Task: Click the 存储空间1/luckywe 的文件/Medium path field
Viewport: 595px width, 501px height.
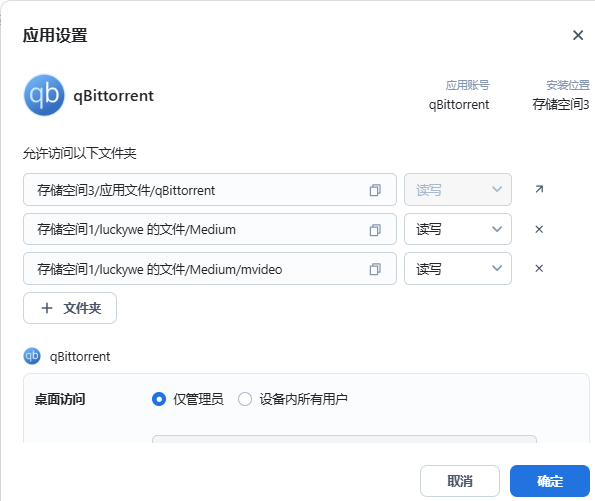Action: point(210,229)
